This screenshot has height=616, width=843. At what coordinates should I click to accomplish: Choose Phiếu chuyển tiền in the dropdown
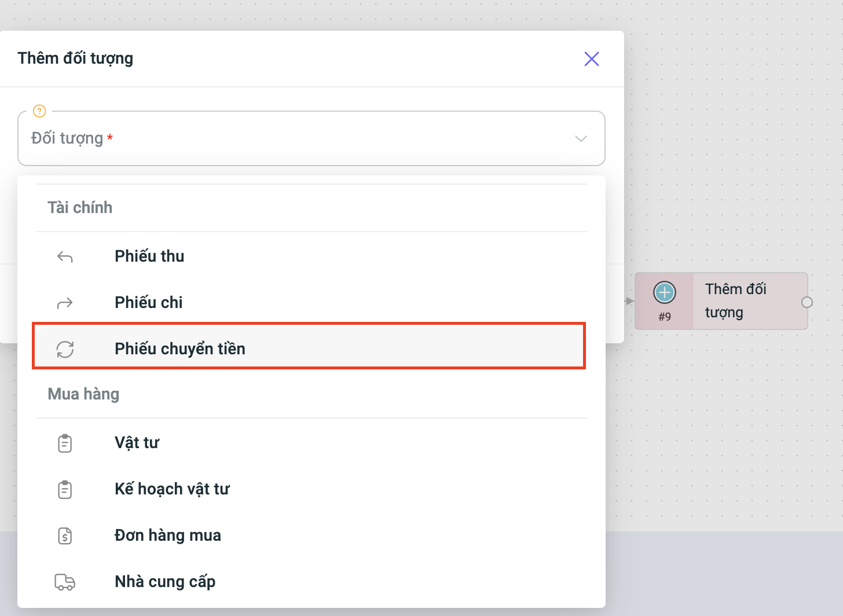click(180, 349)
